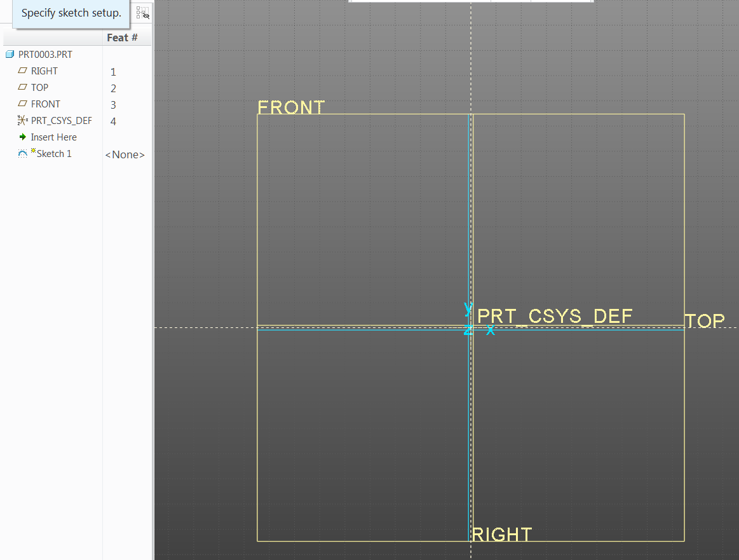
Task: Click the RIGHT plane label in graphics area
Action: (x=502, y=535)
